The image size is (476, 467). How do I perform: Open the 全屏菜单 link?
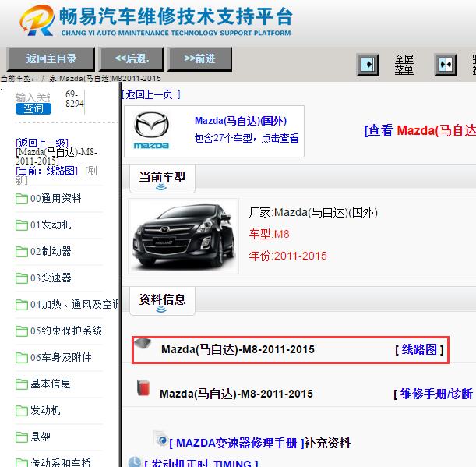click(x=404, y=65)
